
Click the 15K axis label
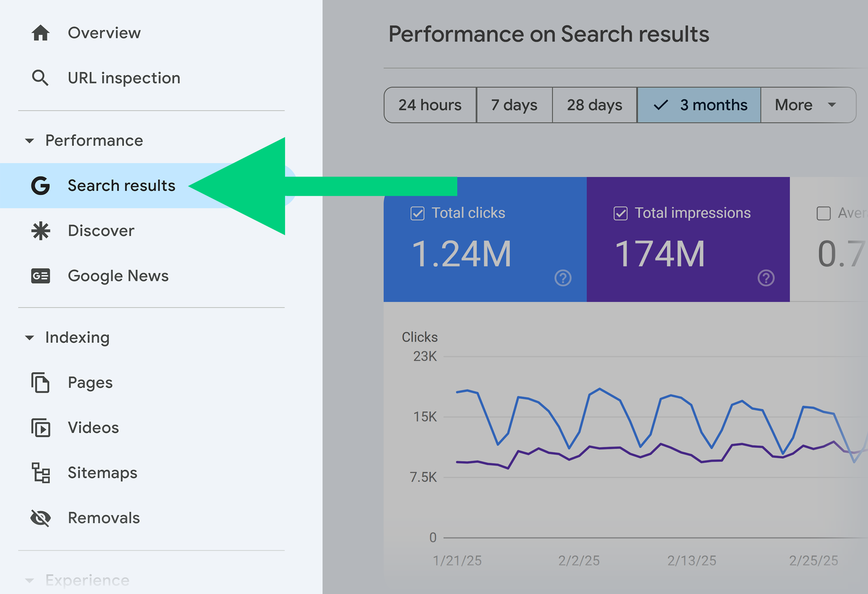click(x=425, y=417)
